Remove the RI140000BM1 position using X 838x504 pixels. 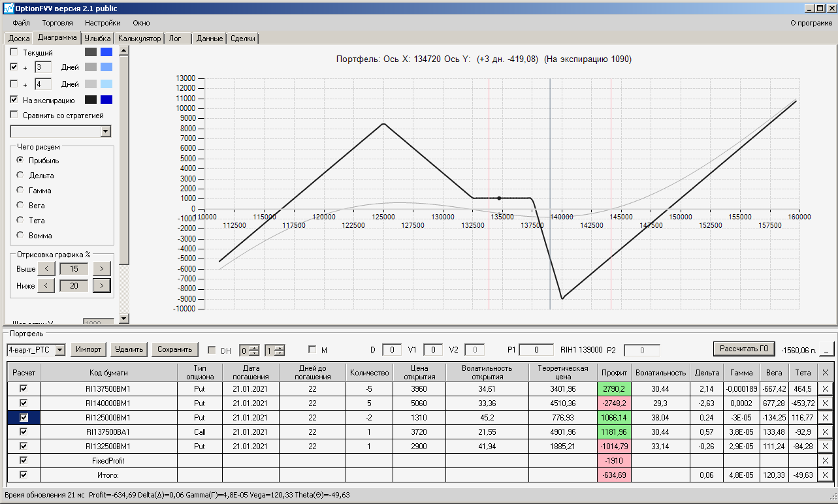coord(826,403)
